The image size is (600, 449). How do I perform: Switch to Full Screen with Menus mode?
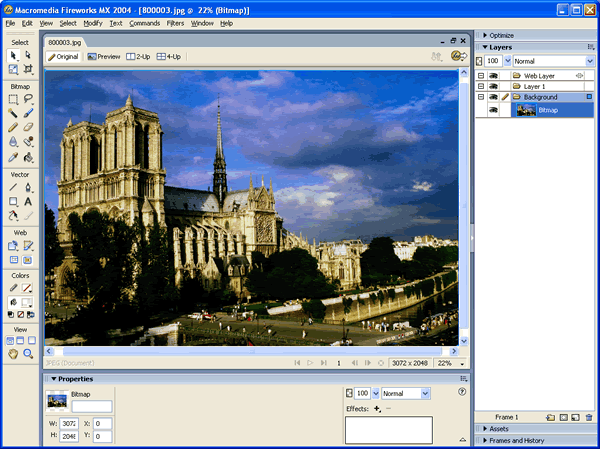[20, 340]
